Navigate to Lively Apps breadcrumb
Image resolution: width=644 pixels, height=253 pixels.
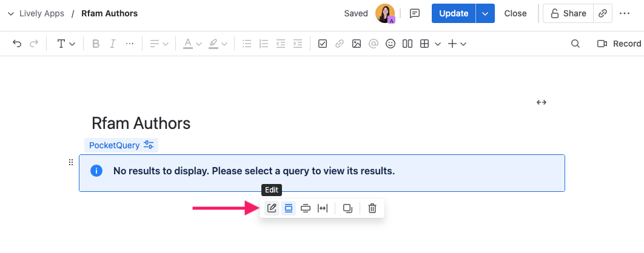[x=41, y=13]
